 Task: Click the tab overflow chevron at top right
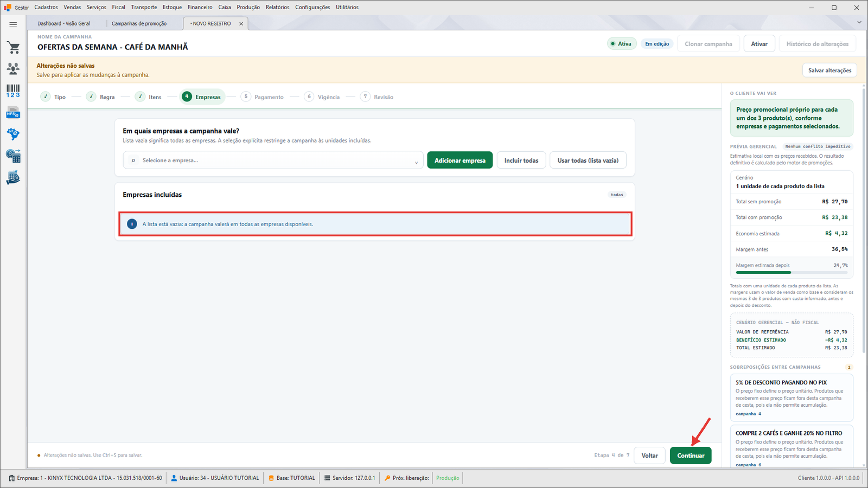click(859, 22)
